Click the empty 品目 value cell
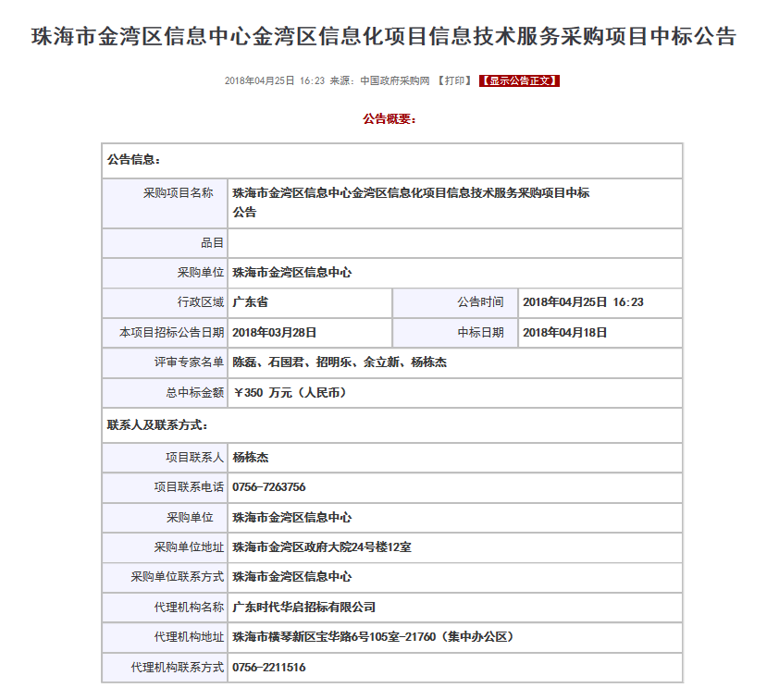Image resolution: width=779 pixels, height=700 pixels. [x=454, y=243]
